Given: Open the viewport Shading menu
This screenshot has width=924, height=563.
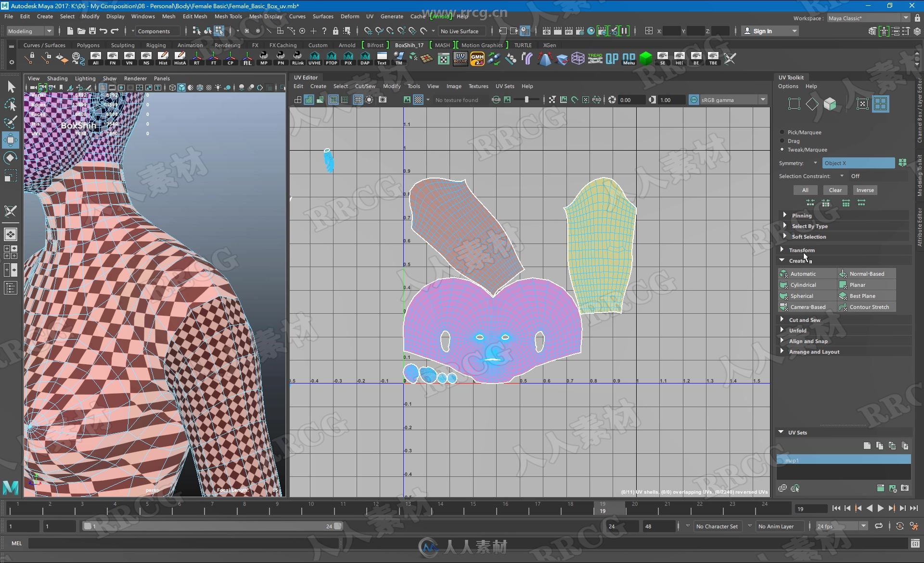Looking at the screenshot, I should pos(57,78).
